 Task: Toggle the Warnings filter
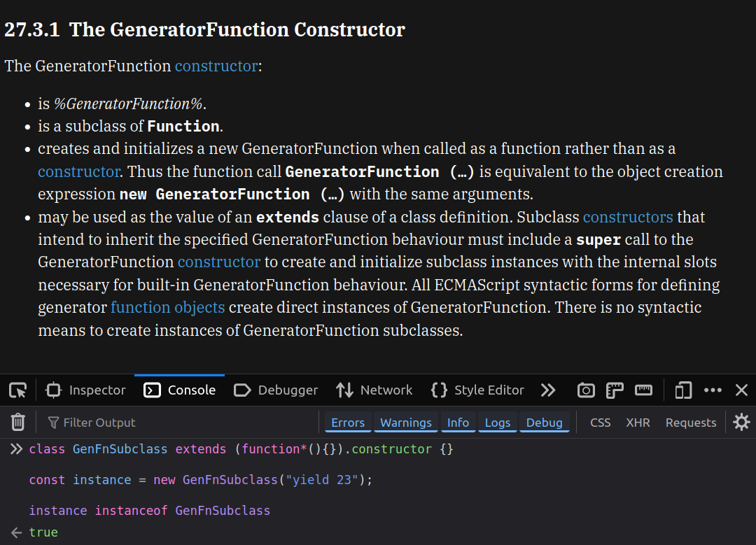click(406, 423)
